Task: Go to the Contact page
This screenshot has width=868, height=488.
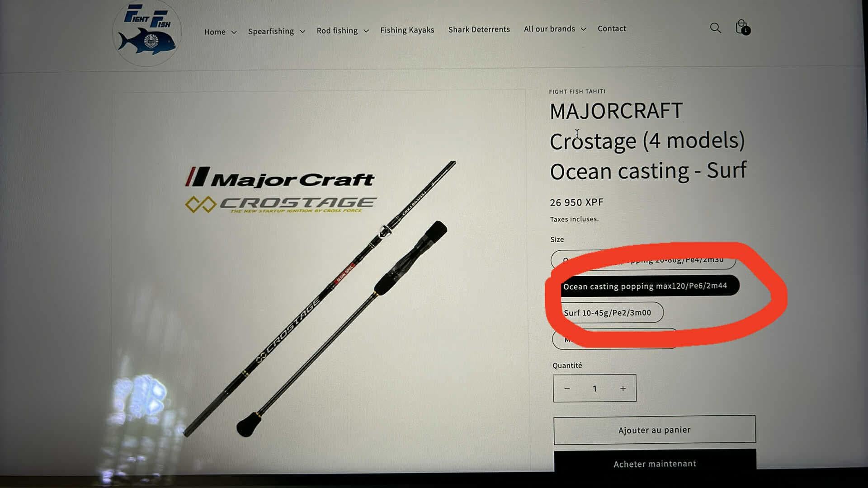Action: click(x=612, y=28)
